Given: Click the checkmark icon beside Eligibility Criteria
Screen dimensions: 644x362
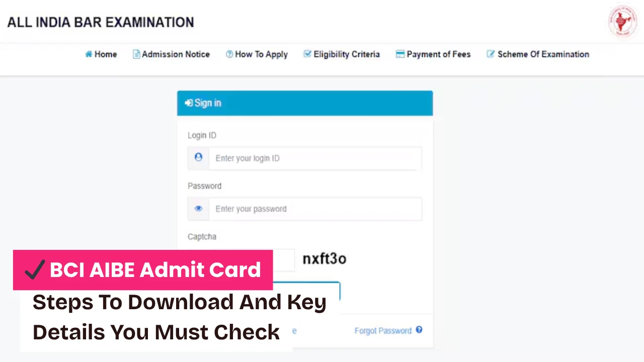Looking at the screenshot, I should (x=307, y=54).
